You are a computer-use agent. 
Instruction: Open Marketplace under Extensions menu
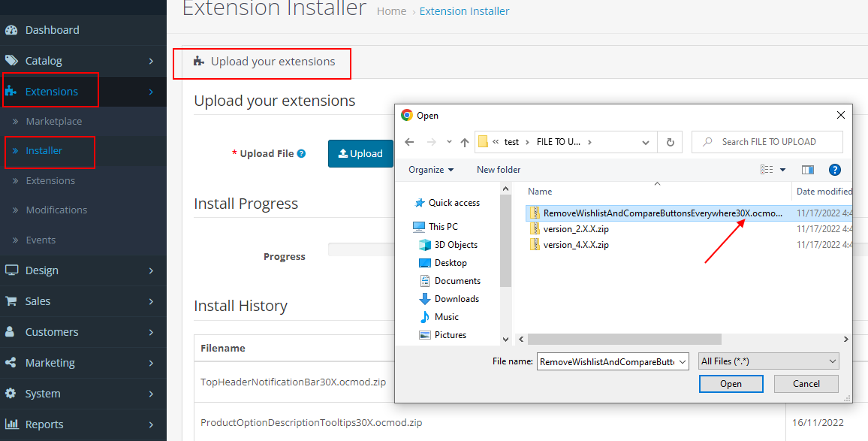pos(54,121)
